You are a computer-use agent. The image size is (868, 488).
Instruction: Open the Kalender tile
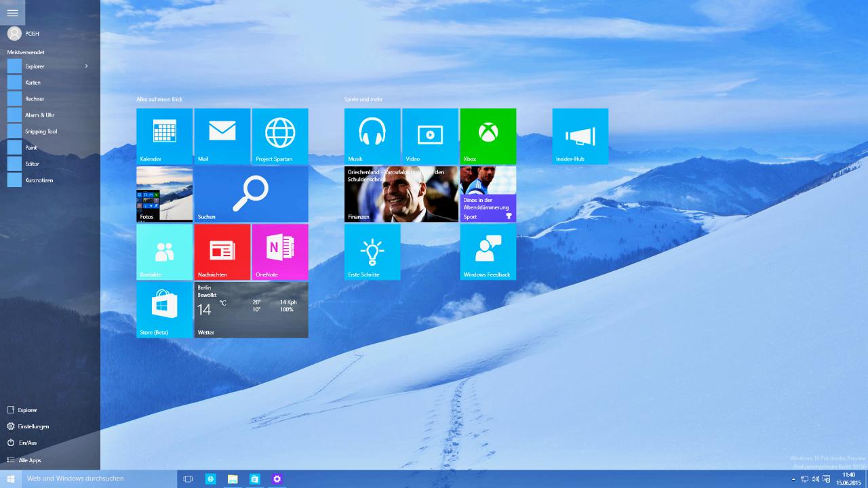click(164, 136)
